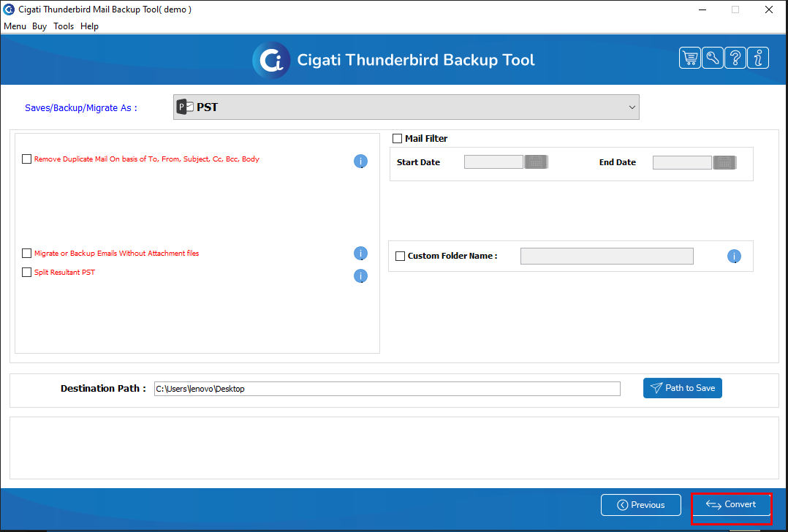
Task: Expand the Saves/Backup/Migrate As PST dropdown
Action: pyautogui.click(x=406, y=107)
